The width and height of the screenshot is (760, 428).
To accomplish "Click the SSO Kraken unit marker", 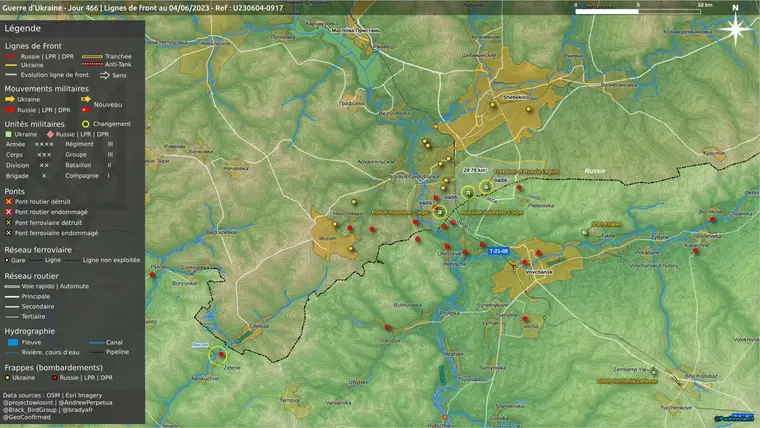I will pyautogui.click(x=585, y=233).
